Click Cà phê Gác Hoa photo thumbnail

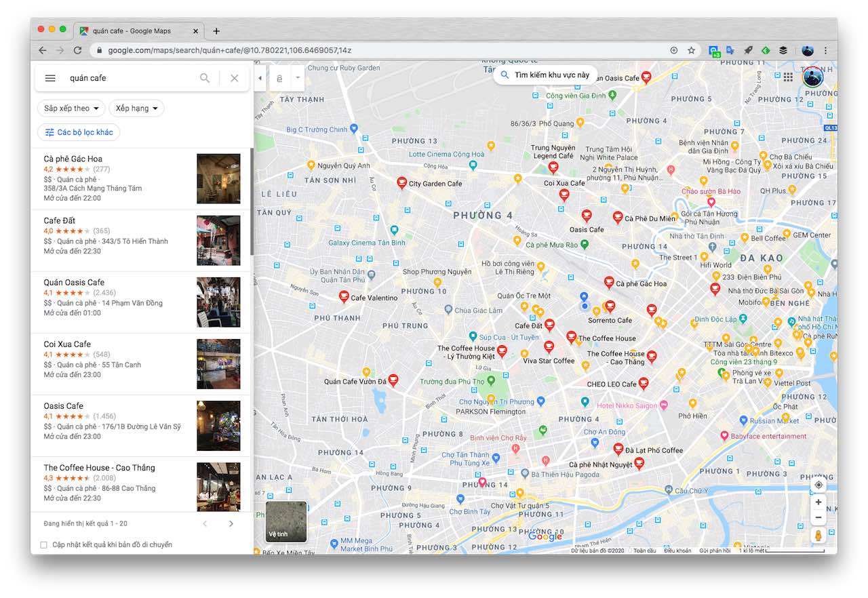click(x=218, y=178)
